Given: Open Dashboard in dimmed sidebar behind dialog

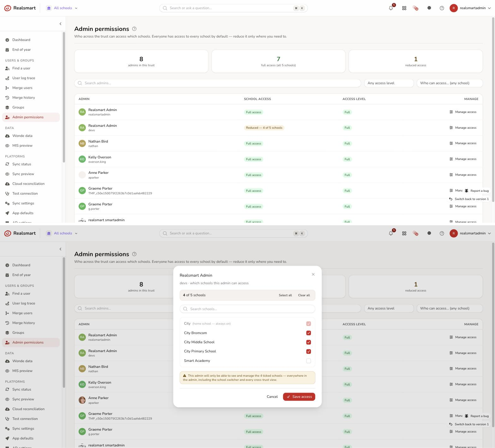Looking at the screenshot, I should (x=31, y=265).
